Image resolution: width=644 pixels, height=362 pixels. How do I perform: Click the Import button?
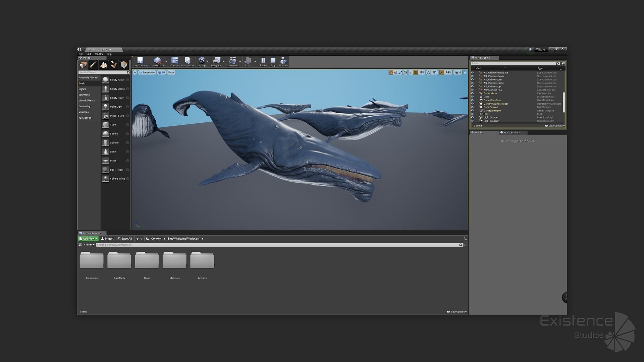coord(107,239)
